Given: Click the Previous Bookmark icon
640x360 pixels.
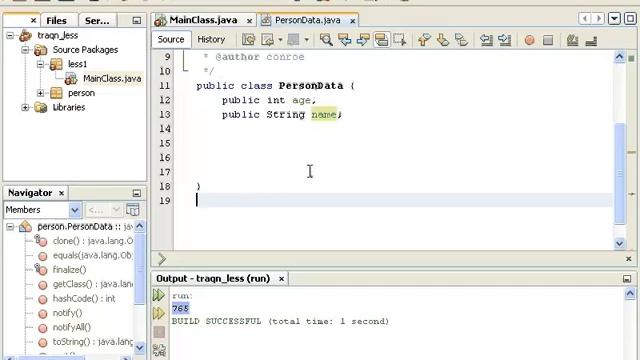Looking at the screenshot, I should pyautogui.click(x=424, y=40).
